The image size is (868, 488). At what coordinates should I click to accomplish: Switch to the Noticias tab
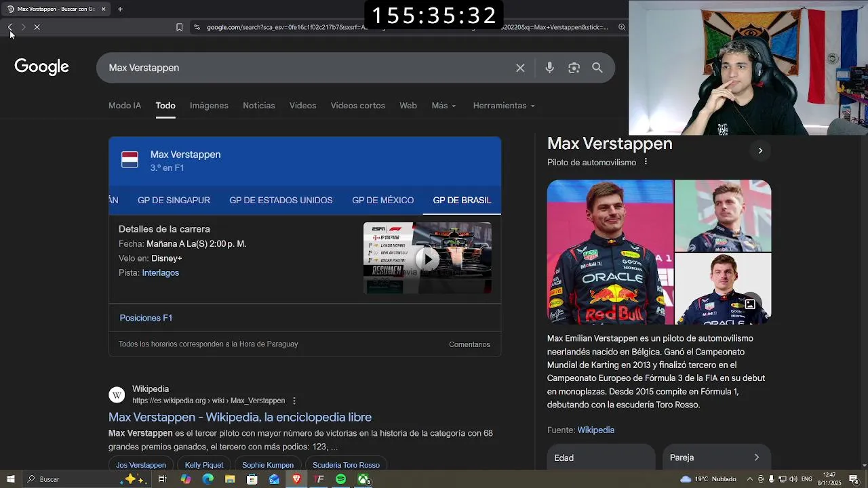tap(259, 106)
